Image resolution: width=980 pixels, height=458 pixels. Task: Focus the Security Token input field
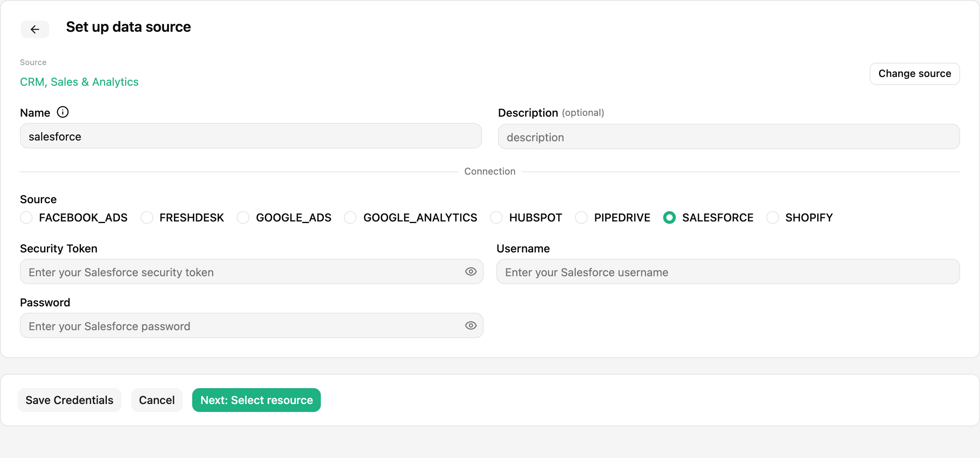click(x=252, y=272)
